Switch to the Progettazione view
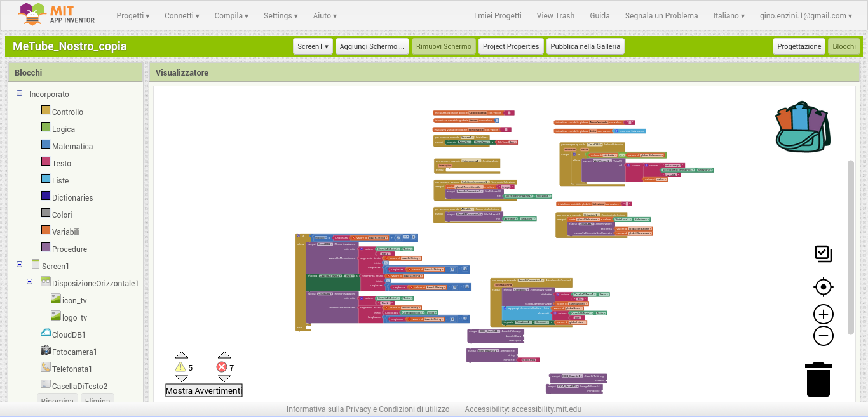Image resolution: width=868 pixels, height=417 pixels. [799, 46]
